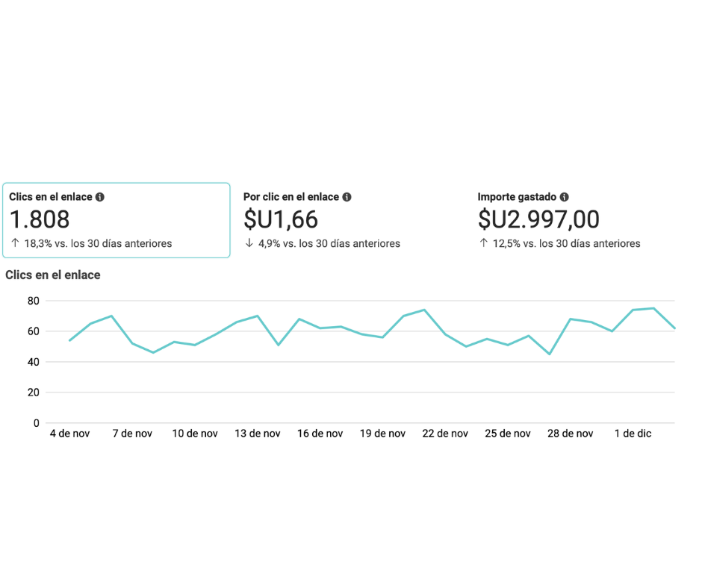
Task: Click the chart title above the graph
Action: point(53,275)
